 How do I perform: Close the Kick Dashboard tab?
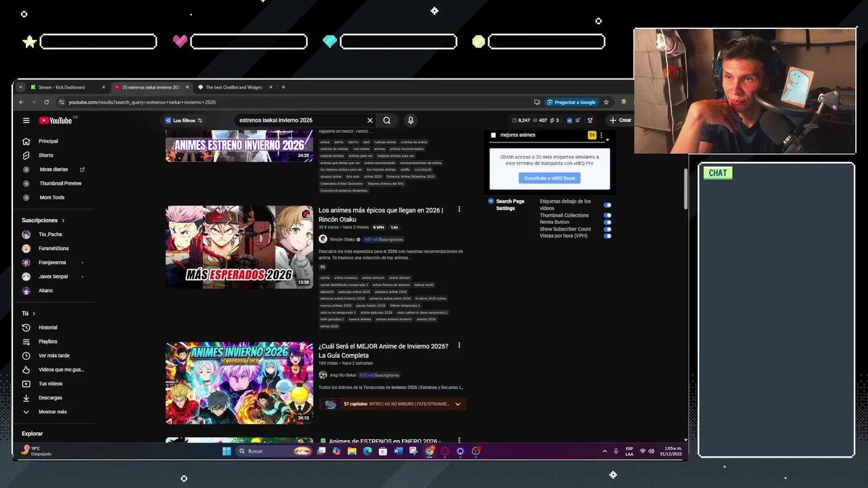(x=103, y=87)
